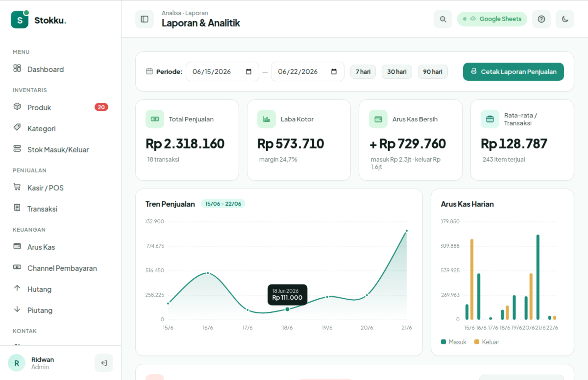Click the Arus Kas Harian chart title
Viewport: 588px width, 380px height.
point(467,204)
